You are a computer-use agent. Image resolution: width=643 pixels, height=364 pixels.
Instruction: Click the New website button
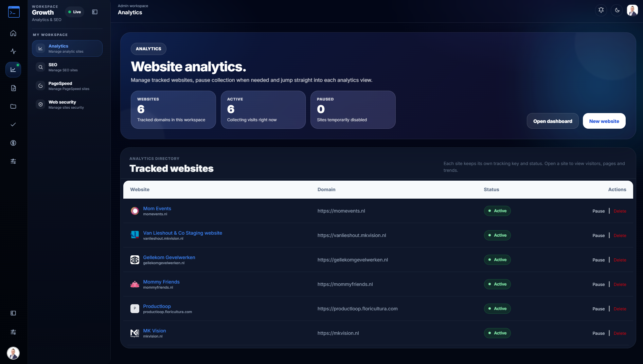[604, 121]
